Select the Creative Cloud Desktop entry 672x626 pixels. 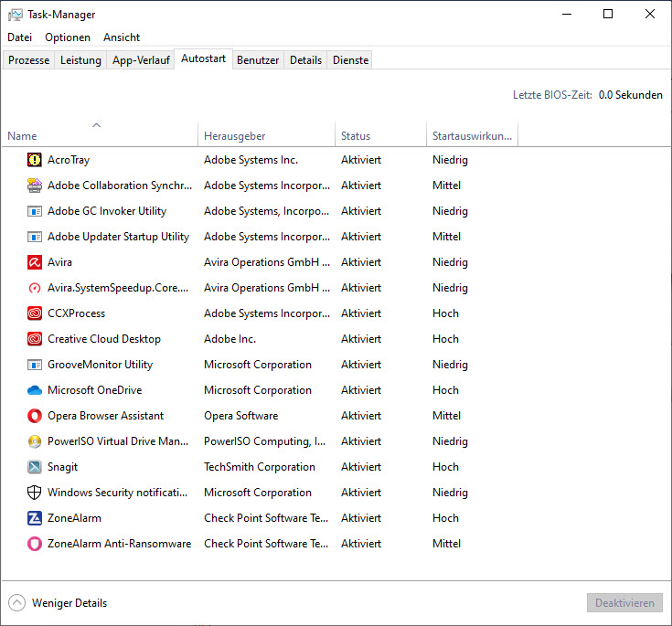point(104,339)
